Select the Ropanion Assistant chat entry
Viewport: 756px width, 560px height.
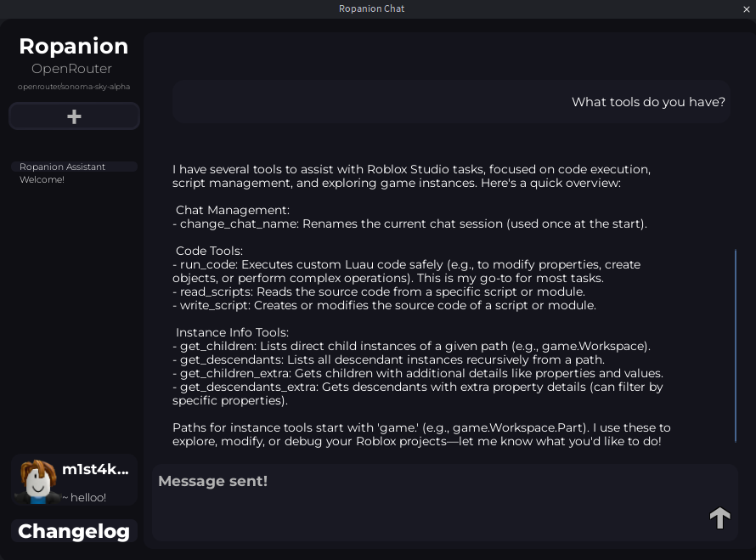(74, 167)
